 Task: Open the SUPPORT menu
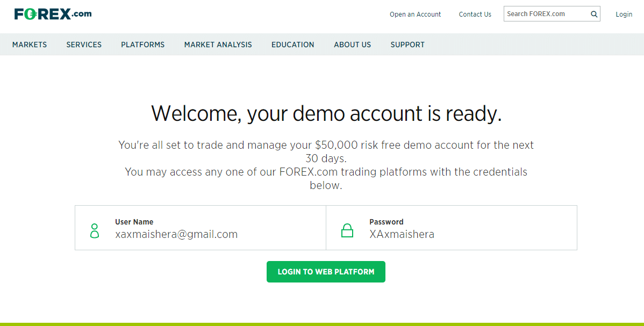(407, 45)
